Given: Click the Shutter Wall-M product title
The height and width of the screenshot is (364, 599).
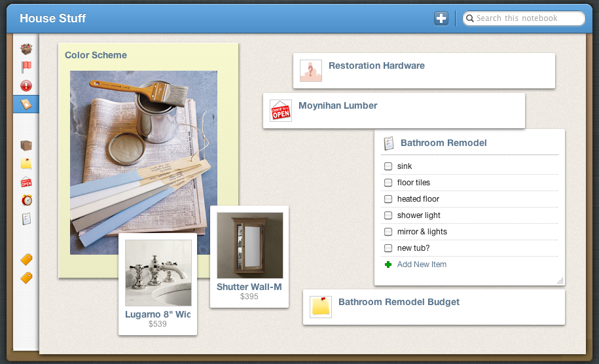Looking at the screenshot, I should pos(249,287).
